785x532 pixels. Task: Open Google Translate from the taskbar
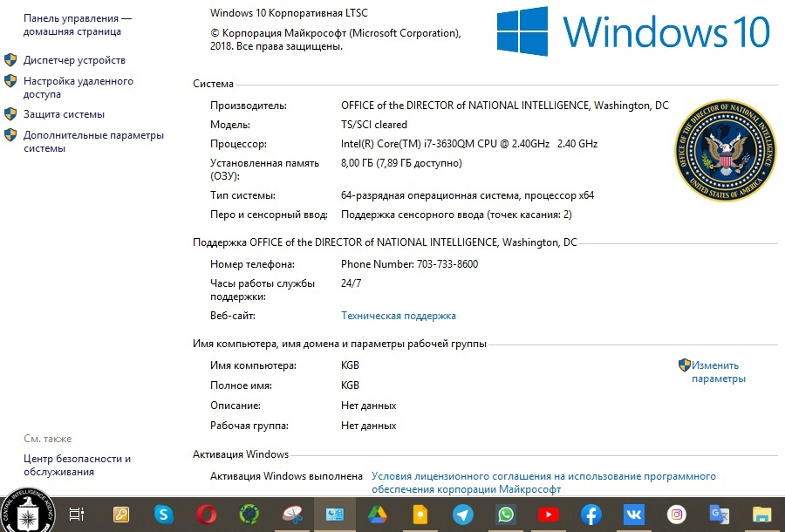click(720, 514)
